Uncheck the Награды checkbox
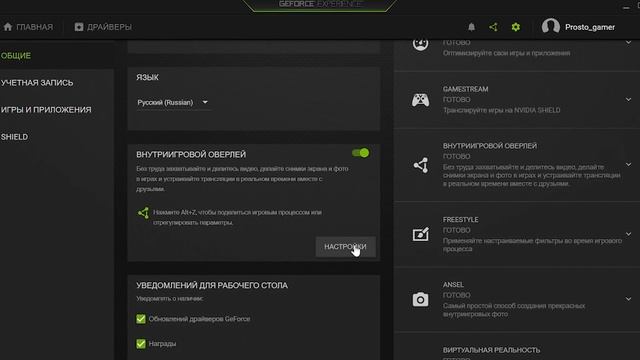Image resolution: width=640 pixels, height=360 pixels. [141, 344]
